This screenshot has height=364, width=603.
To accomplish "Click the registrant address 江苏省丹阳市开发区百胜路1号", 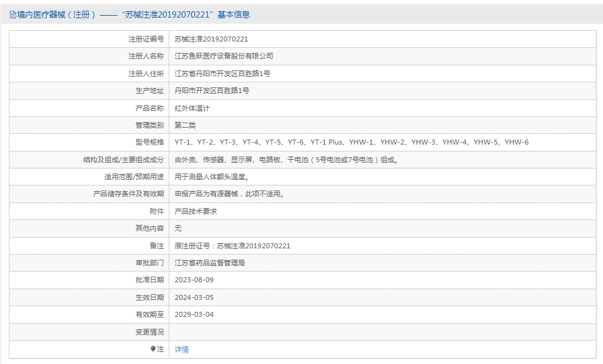I will (x=222, y=74).
